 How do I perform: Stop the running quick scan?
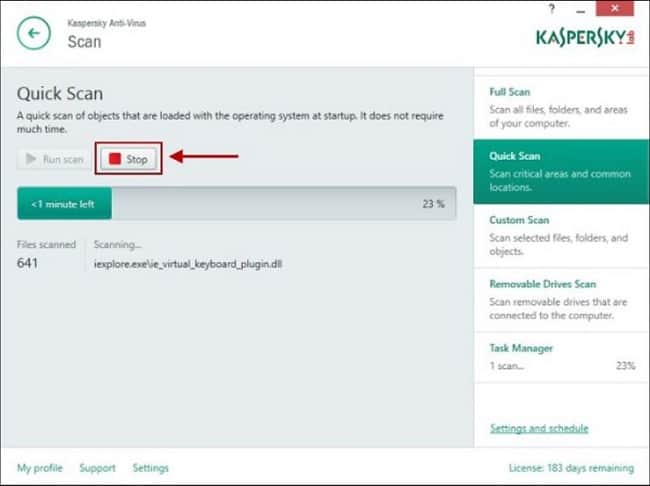129,159
